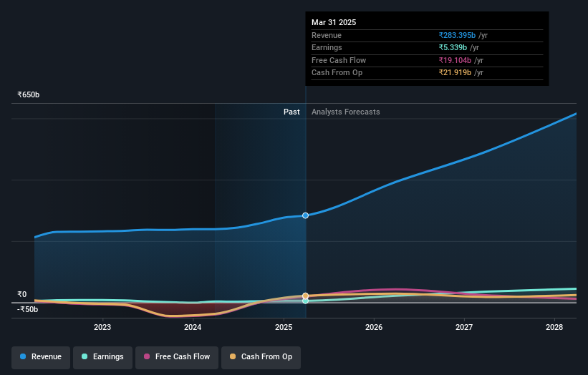Click the 2023 x-axis label

coord(102,328)
